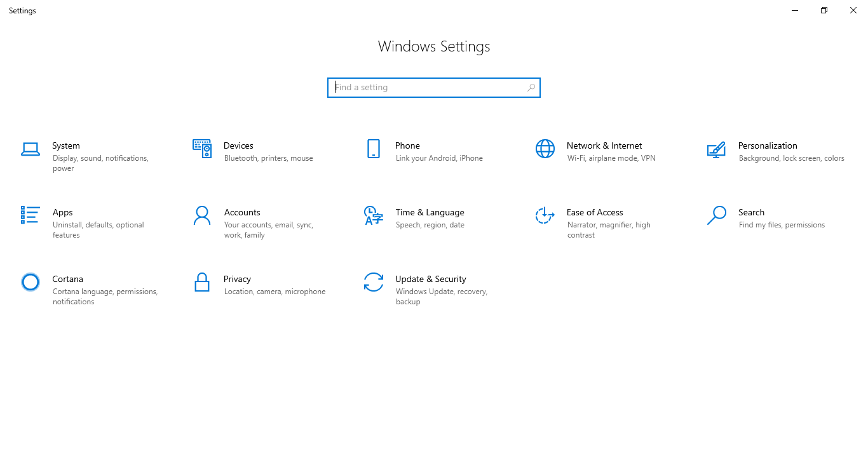Click 'Windows Update, recovery, backup' text
Image resolution: width=868 pixels, height=458 pixels.
[x=442, y=297]
